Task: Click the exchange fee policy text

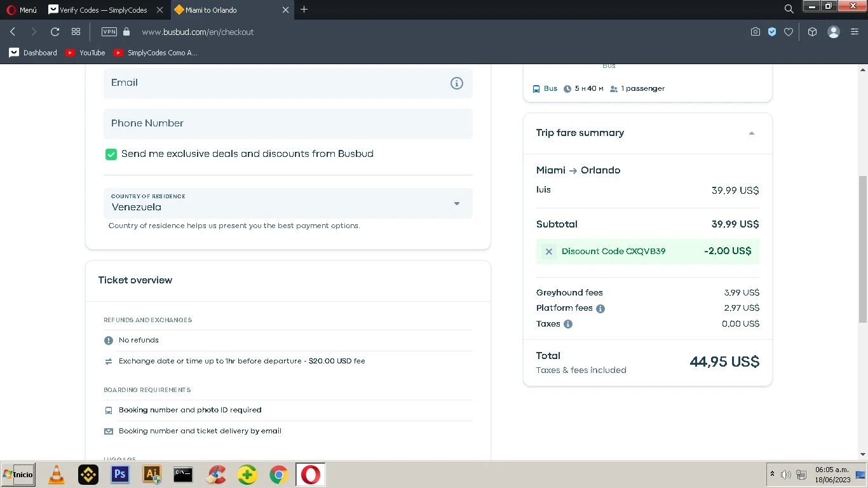Action: (242, 361)
